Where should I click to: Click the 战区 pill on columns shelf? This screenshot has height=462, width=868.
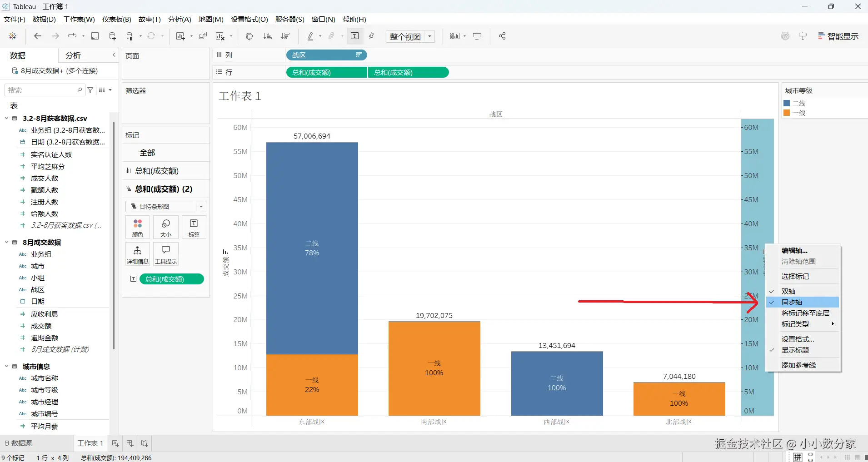coord(326,55)
